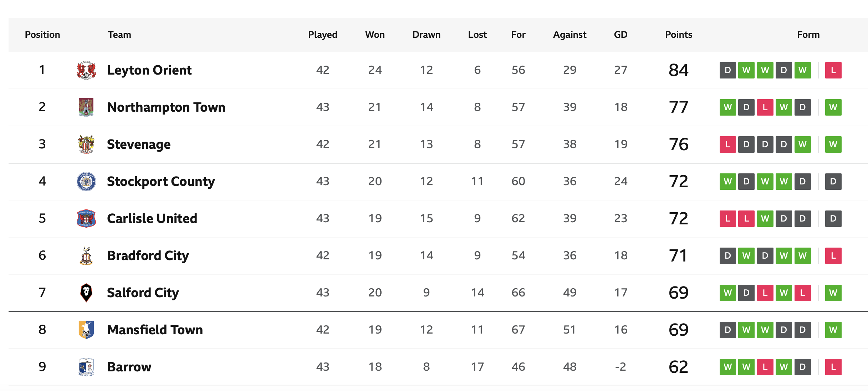This screenshot has width=868, height=391.
Task: Click the Stockport County round badge
Action: (x=86, y=181)
